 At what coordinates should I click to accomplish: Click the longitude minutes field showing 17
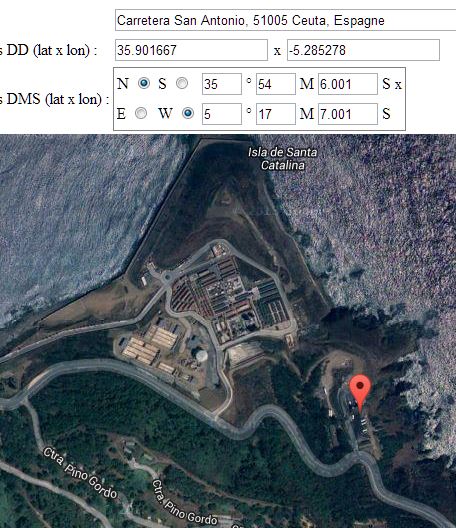(276, 114)
